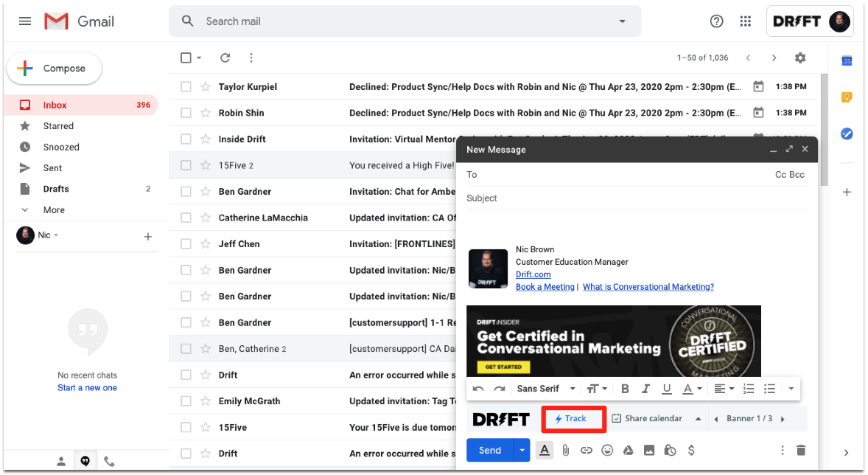Click the Drift Track lightning button
This screenshot has width=868, height=475.
pyautogui.click(x=573, y=419)
